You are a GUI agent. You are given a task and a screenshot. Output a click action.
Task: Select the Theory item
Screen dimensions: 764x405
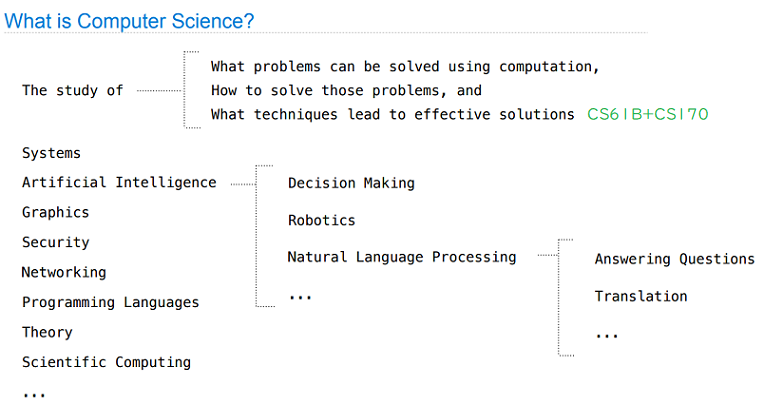click(x=47, y=332)
